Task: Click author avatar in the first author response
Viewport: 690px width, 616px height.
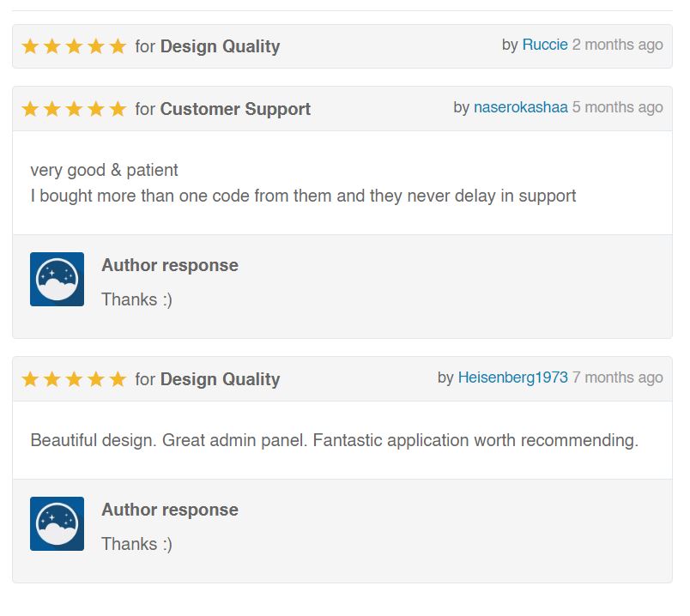Action: [x=57, y=279]
